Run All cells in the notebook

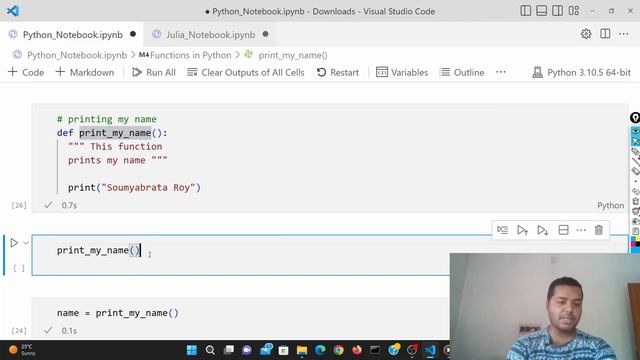point(154,72)
